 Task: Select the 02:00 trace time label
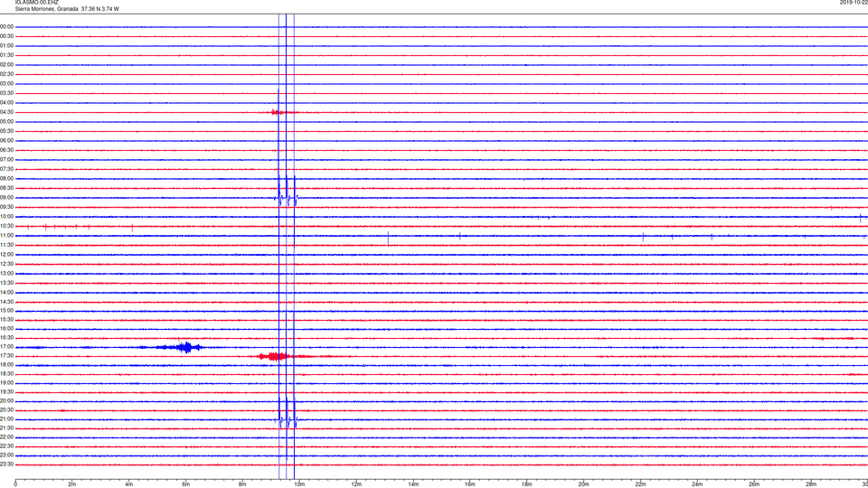(7, 65)
